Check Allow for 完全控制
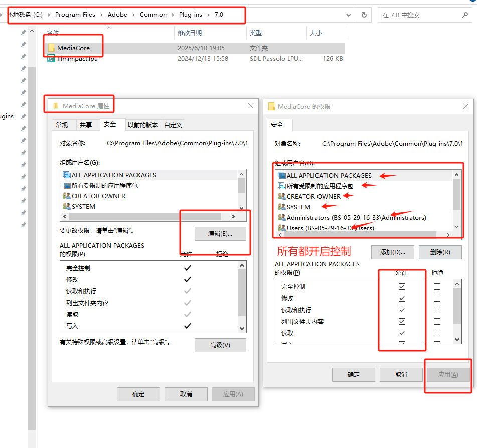Screen dimensions: 477x448 402,286
